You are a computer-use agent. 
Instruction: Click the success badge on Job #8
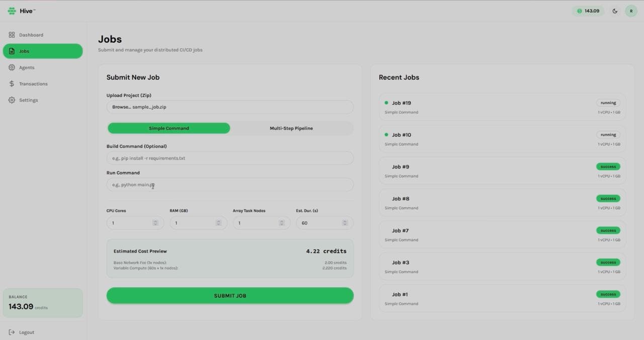608,199
